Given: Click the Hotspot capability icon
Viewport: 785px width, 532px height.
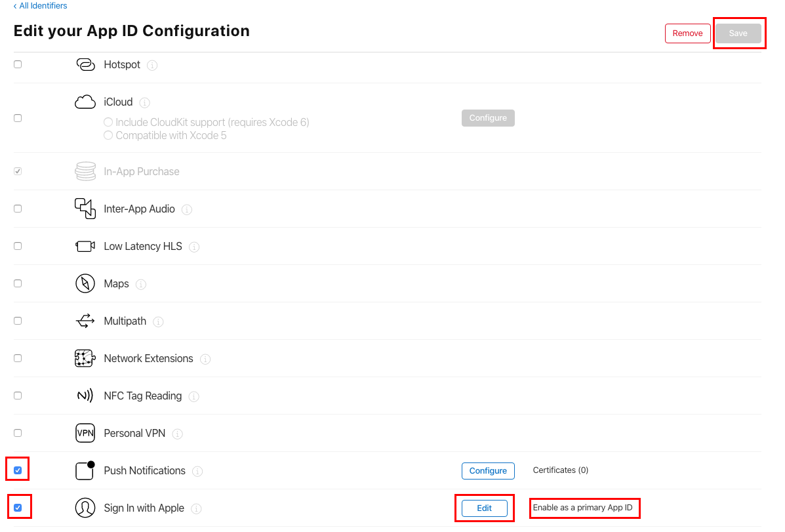Looking at the screenshot, I should coord(85,65).
